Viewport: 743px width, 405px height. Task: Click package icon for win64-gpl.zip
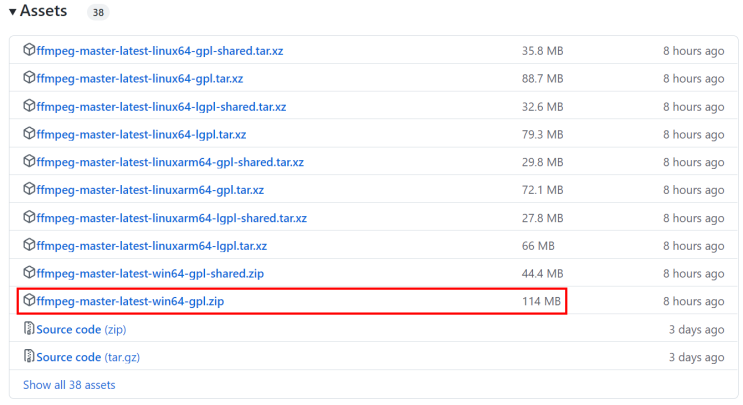29,300
